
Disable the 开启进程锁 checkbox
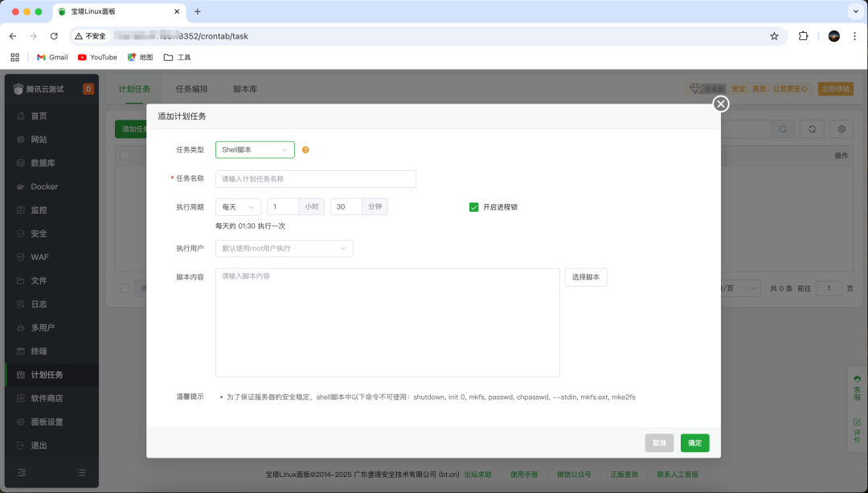tap(473, 206)
